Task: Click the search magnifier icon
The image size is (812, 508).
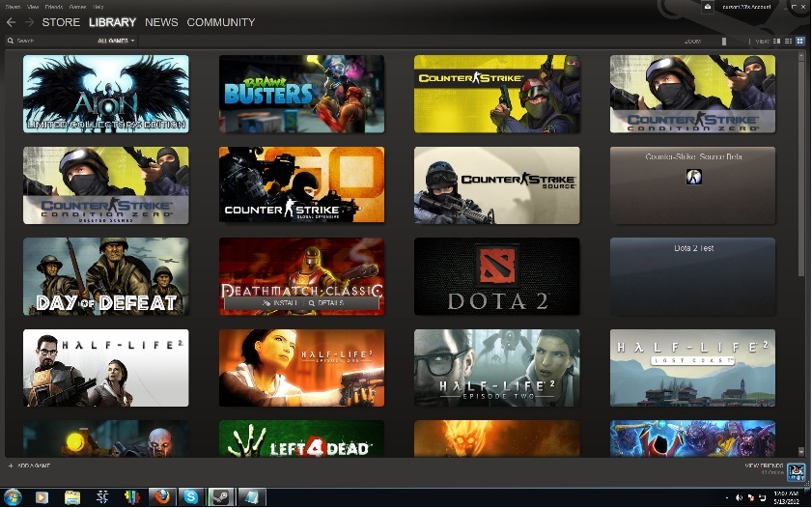Action: (x=11, y=41)
